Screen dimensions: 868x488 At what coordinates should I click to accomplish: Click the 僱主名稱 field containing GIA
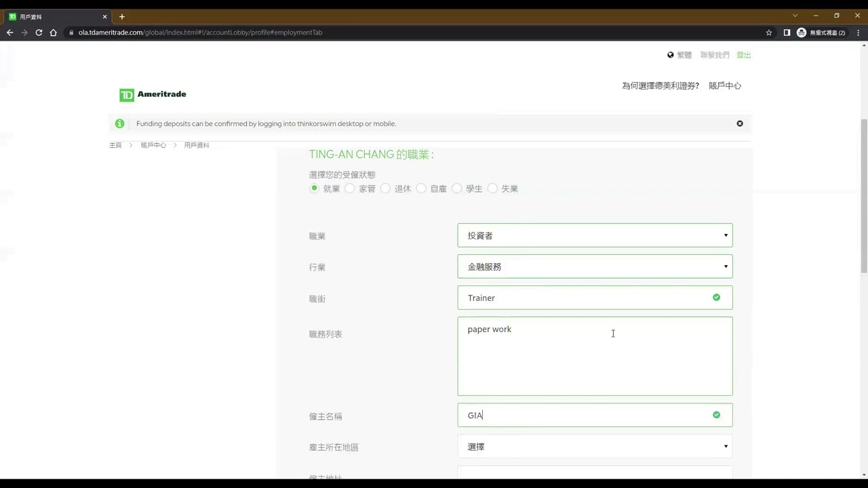595,415
